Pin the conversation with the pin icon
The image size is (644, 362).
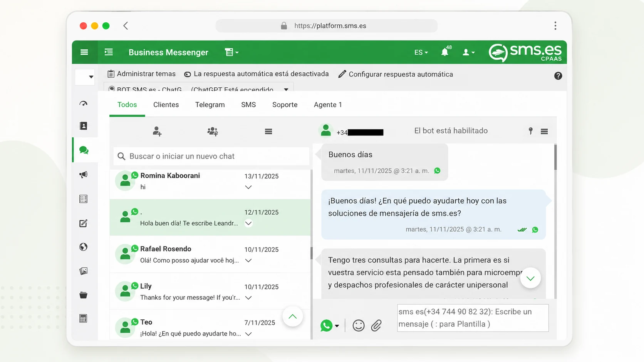(x=530, y=131)
